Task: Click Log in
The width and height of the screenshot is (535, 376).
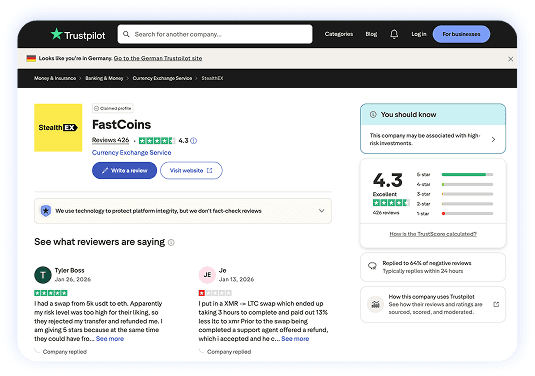Action: pos(419,34)
